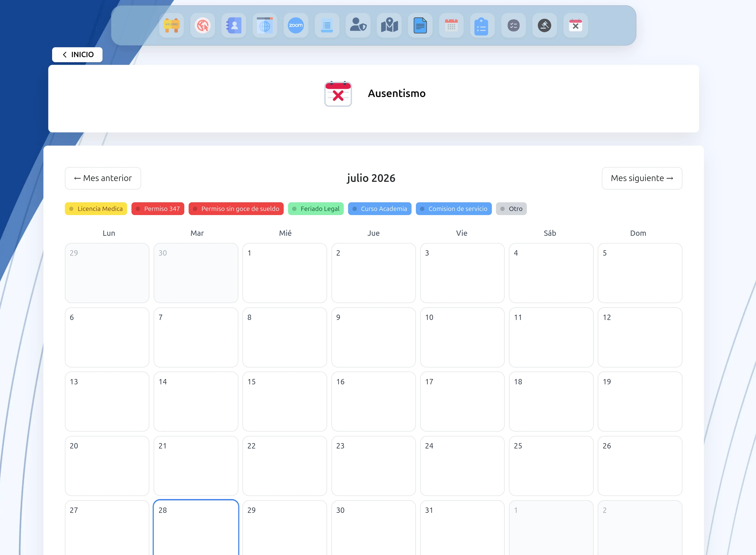Select Saturday July 25 cell

551,466
